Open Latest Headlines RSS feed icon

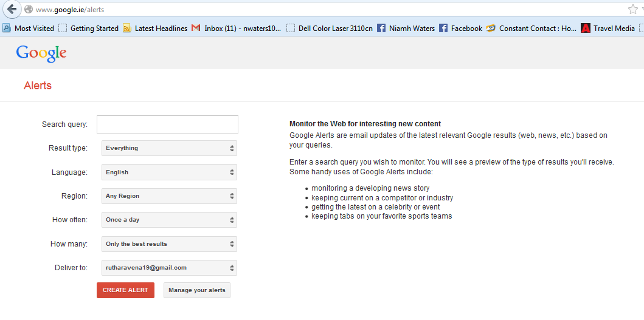127,29
